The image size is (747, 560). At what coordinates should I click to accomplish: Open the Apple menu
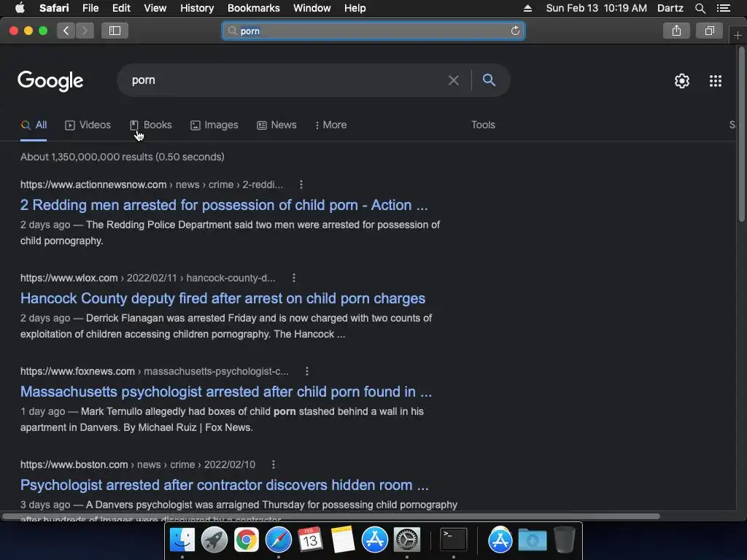pos(20,8)
